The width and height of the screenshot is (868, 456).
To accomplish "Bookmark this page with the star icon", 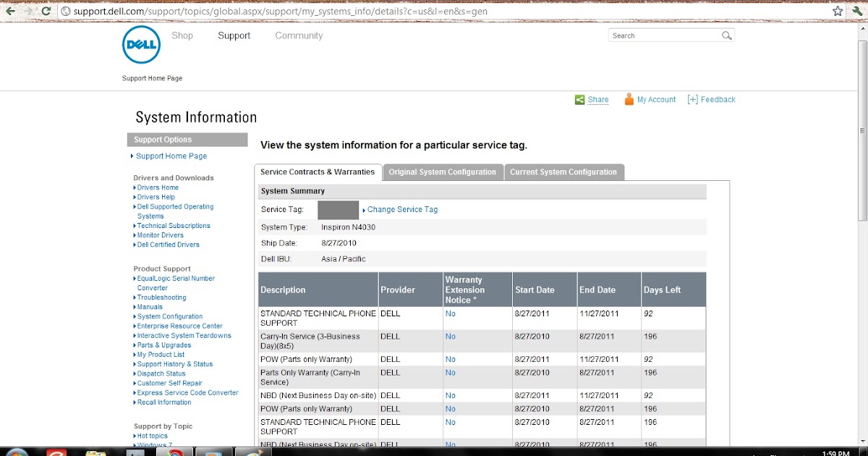I will (x=838, y=12).
